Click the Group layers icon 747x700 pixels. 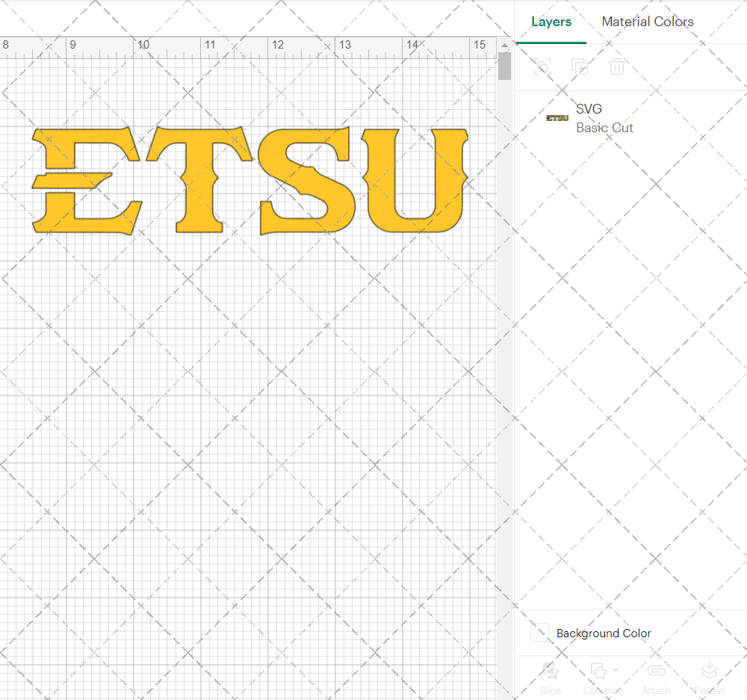pyautogui.click(x=542, y=66)
